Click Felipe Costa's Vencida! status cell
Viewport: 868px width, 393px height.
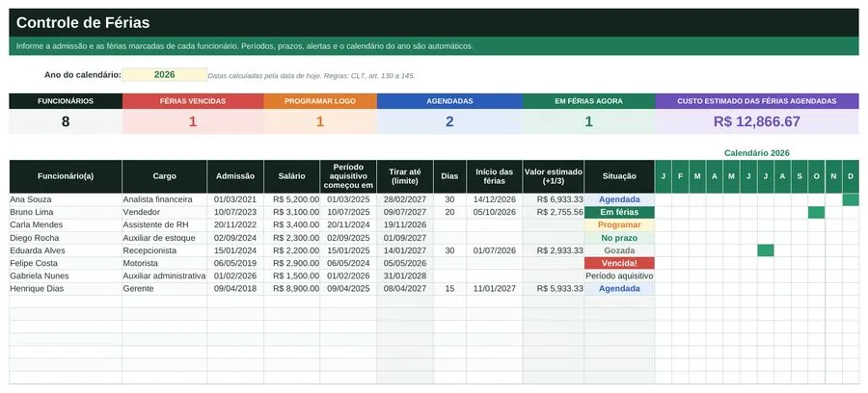pos(619,263)
